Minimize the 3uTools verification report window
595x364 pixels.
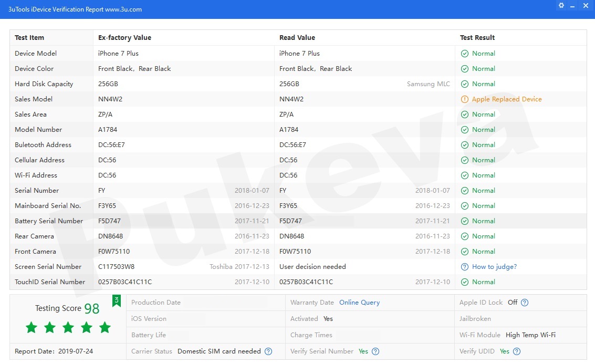point(572,6)
